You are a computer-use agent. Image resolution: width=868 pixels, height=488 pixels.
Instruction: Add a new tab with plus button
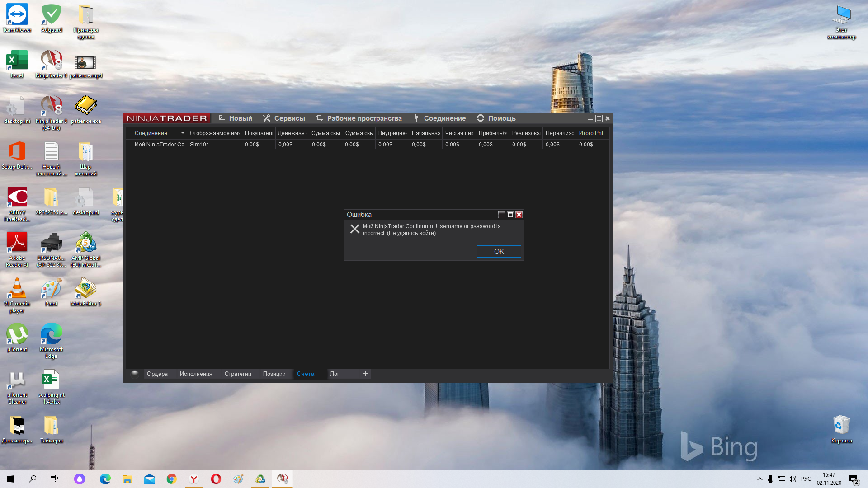pos(365,374)
